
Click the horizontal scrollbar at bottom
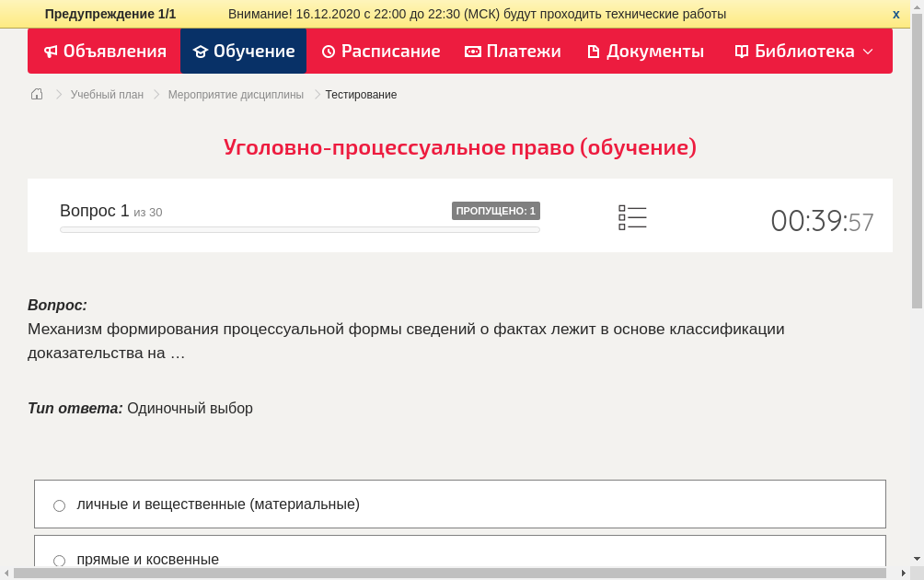[451, 573]
